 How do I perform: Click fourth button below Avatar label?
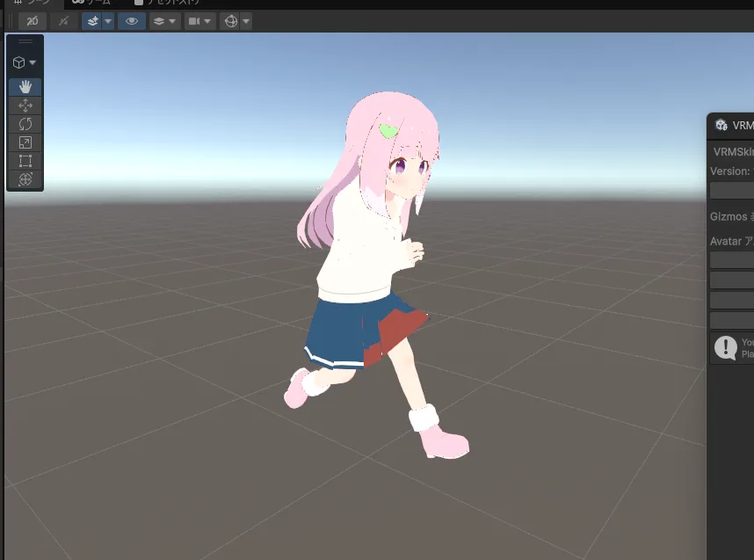pyautogui.click(x=732, y=320)
